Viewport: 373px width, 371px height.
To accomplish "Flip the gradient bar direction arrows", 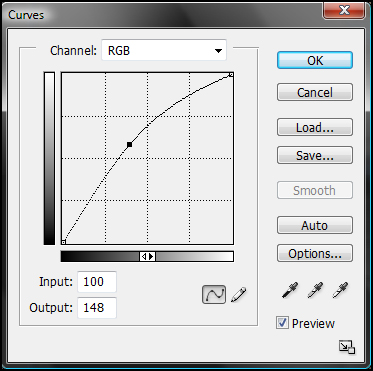I will coord(147,256).
